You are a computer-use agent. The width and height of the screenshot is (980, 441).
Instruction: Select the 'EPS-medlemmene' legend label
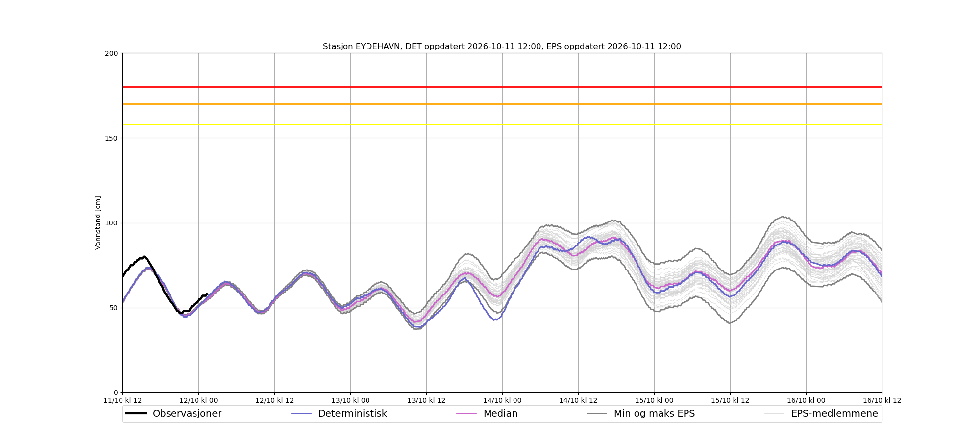pyautogui.click(x=834, y=414)
